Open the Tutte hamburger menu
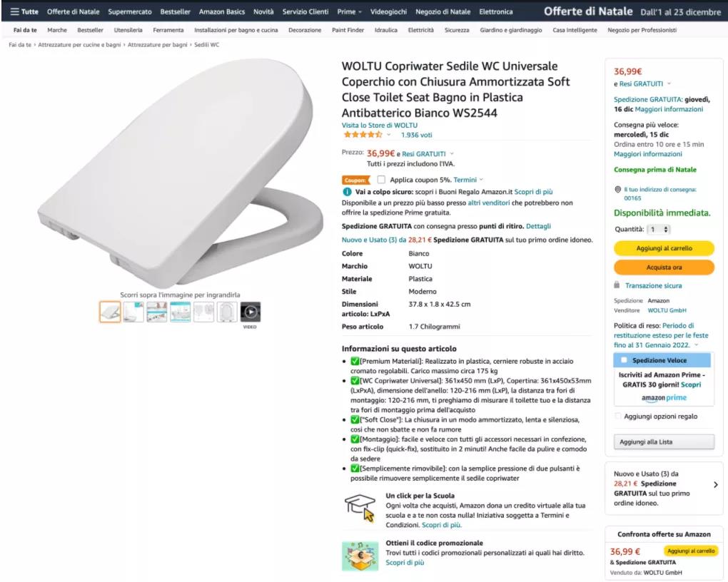The height and width of the screenshot is (582, 728). point(24,12)
